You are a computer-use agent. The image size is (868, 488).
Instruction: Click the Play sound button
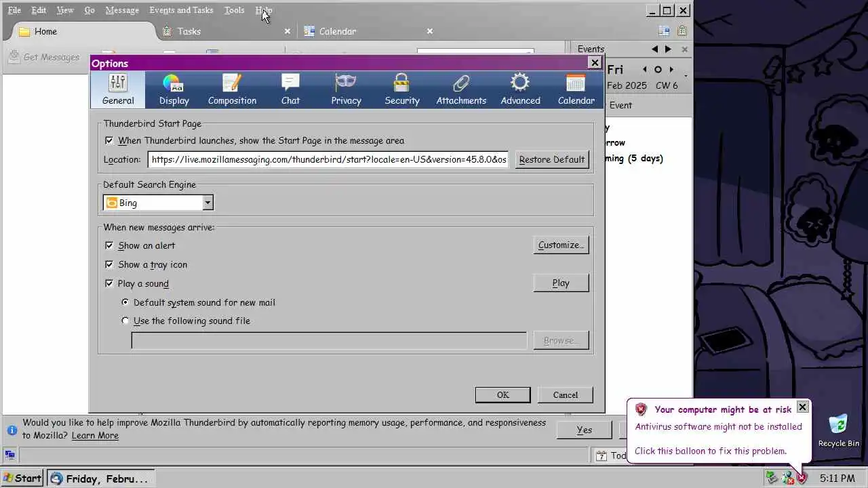point(561,283)
